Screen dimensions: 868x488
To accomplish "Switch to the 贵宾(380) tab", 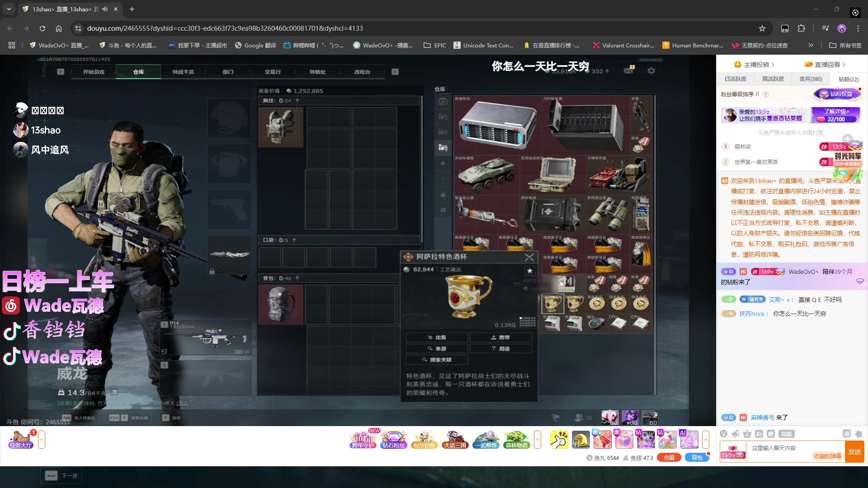I will coord(811,79).
